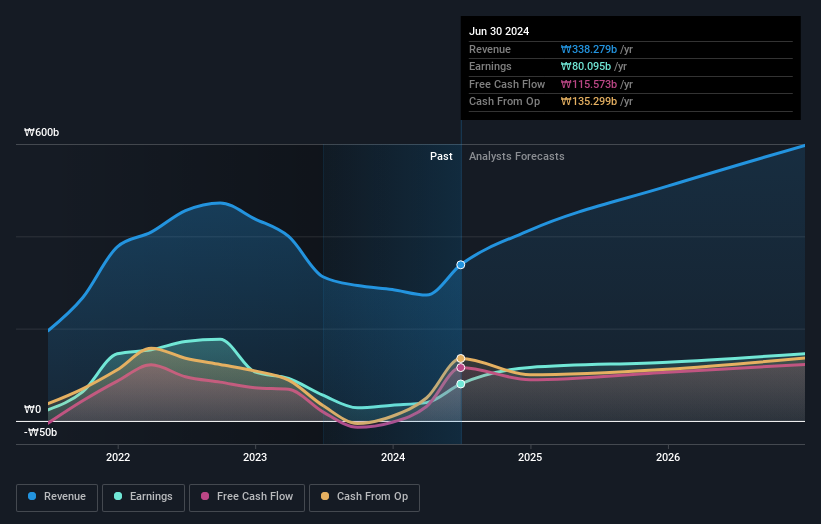Click the pink Free Cash Flow data marker
The image size is (821, 524).
[461, 368]
